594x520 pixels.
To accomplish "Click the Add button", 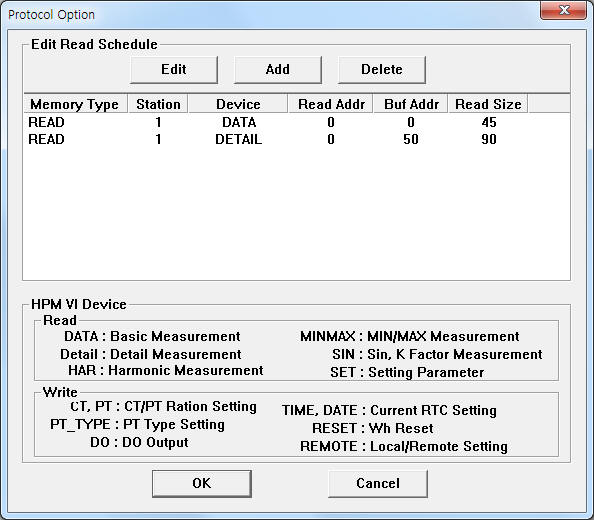I will pyautogui.click(x=278, y=70).
